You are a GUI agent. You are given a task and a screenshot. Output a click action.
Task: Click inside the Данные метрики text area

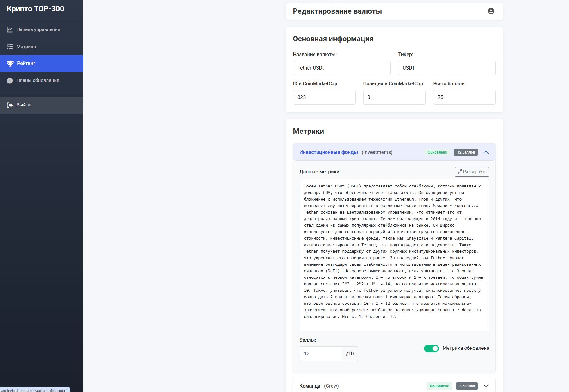pyautogui.click(x=394, y=255)
